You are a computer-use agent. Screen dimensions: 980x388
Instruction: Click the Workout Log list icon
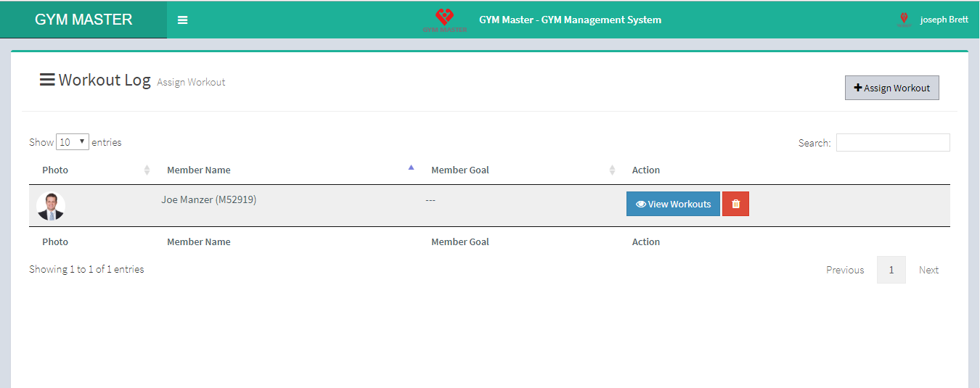coord(47,80)
